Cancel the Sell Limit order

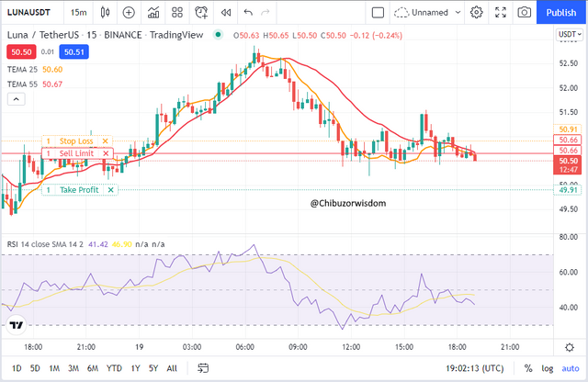[107, 153]
